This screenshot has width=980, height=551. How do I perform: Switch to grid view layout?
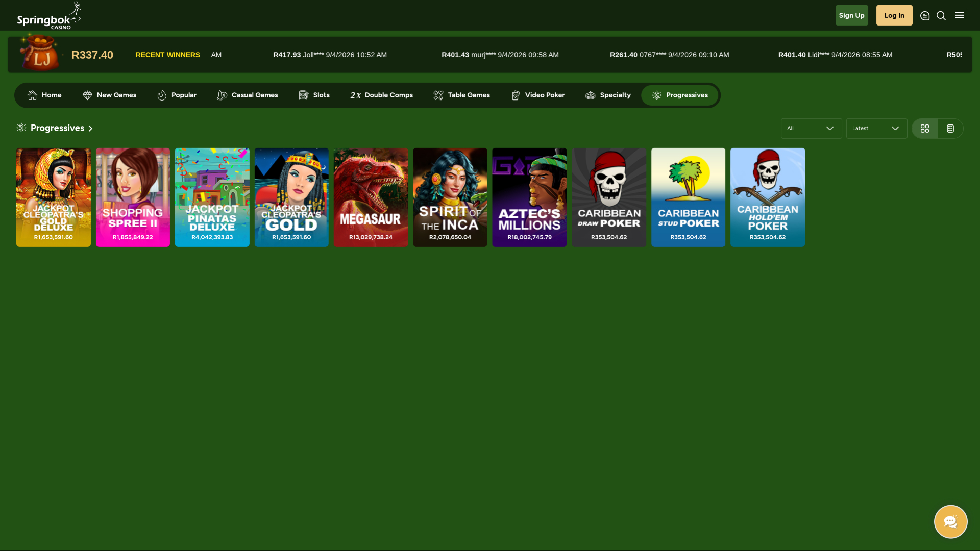[925, 129]
